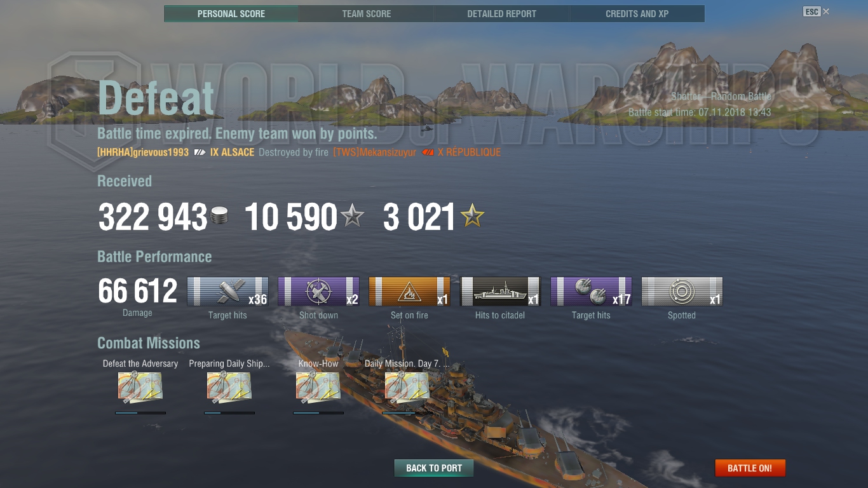Select the Spotted ribbon icon

(682, 292)
